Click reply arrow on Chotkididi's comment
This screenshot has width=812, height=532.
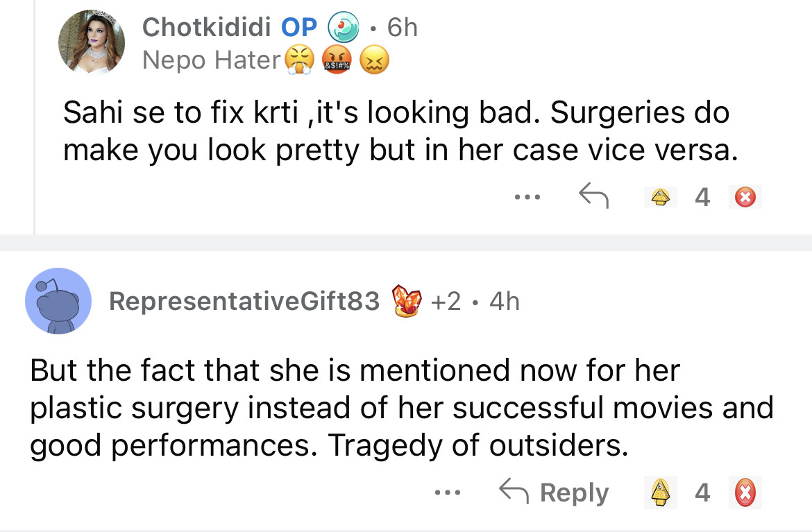(x=593, y=198)
